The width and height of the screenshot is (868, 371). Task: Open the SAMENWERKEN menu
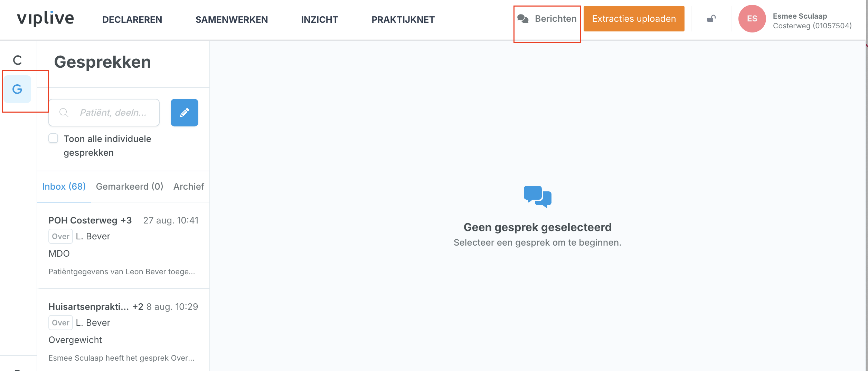232,20
